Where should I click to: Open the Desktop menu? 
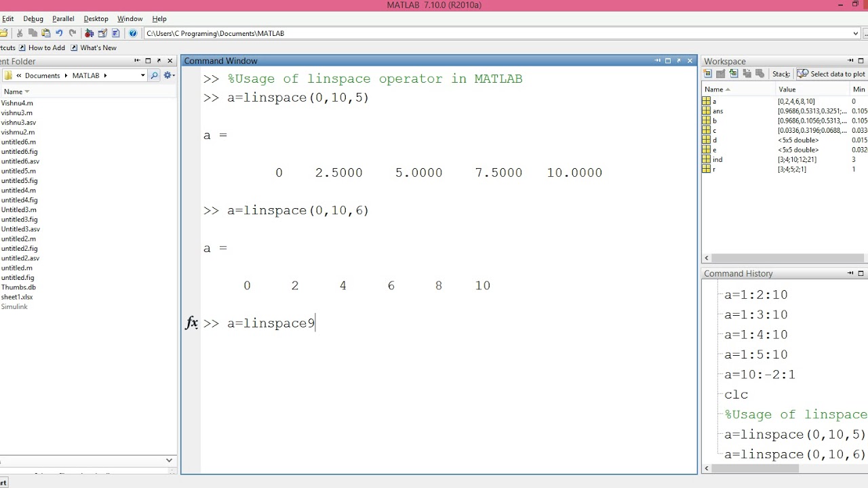[x=96, y=19]
